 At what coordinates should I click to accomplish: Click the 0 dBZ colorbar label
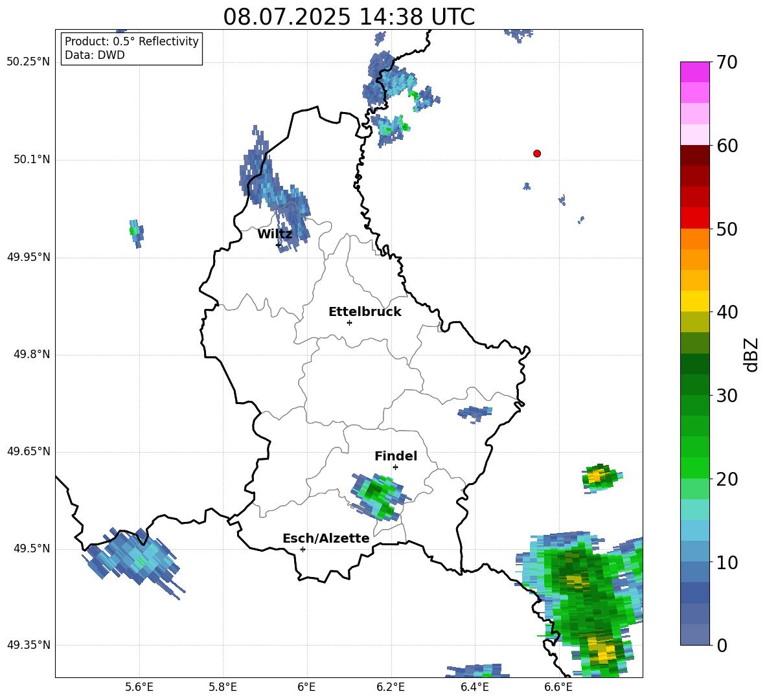722,646
